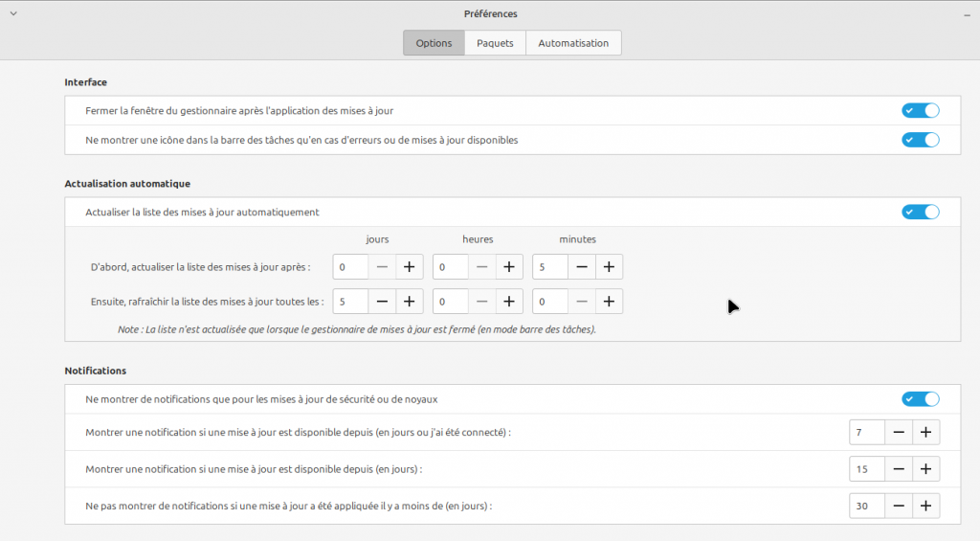Screen dimensions: 980x541
Task: Increase the 30-day applied-update notification value
Action: pos(925,506)
